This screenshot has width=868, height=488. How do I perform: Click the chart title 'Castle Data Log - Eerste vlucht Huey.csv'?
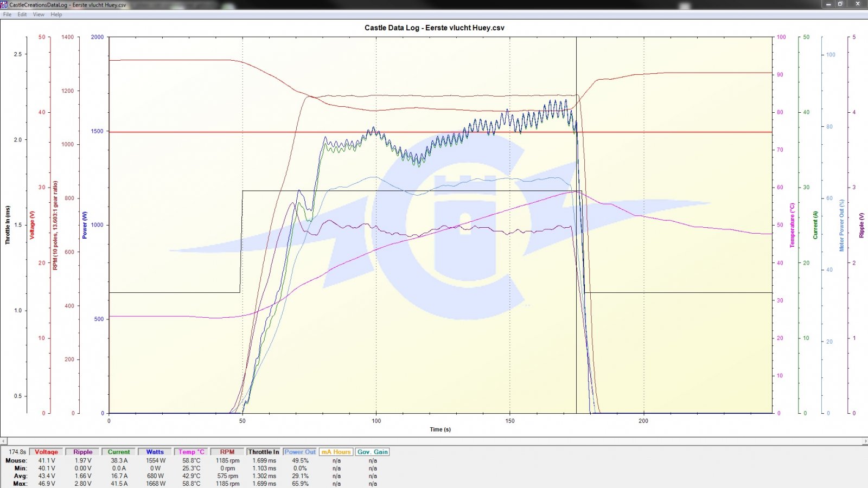[434, 28]
